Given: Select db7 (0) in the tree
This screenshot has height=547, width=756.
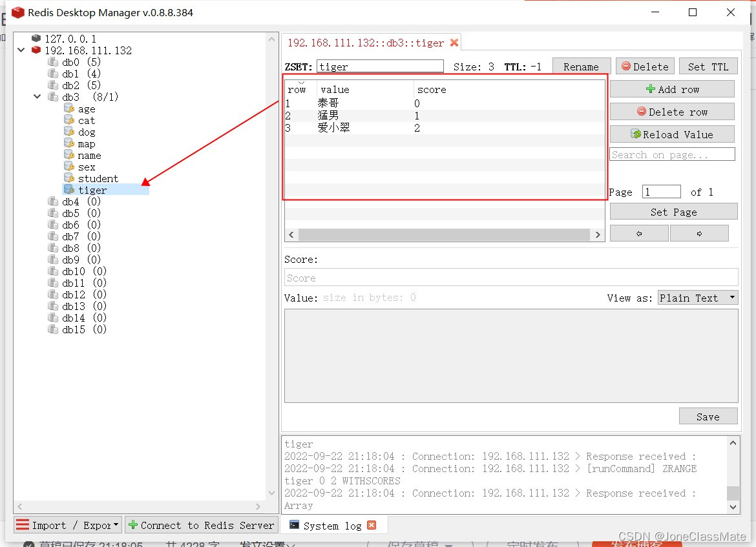Looking at the screenshot, I should pos(81,236).
